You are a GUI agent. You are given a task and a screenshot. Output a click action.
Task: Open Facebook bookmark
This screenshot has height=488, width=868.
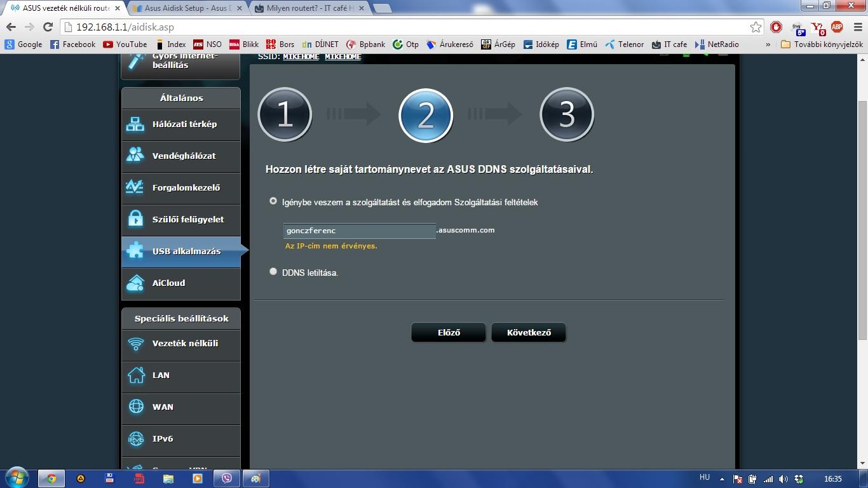tap(73, 44)
